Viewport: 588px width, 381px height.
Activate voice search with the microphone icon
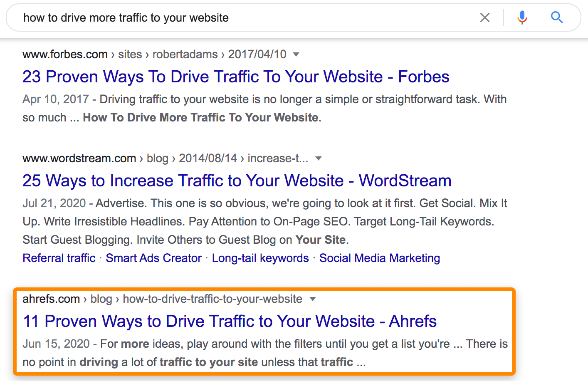(522, 17)
